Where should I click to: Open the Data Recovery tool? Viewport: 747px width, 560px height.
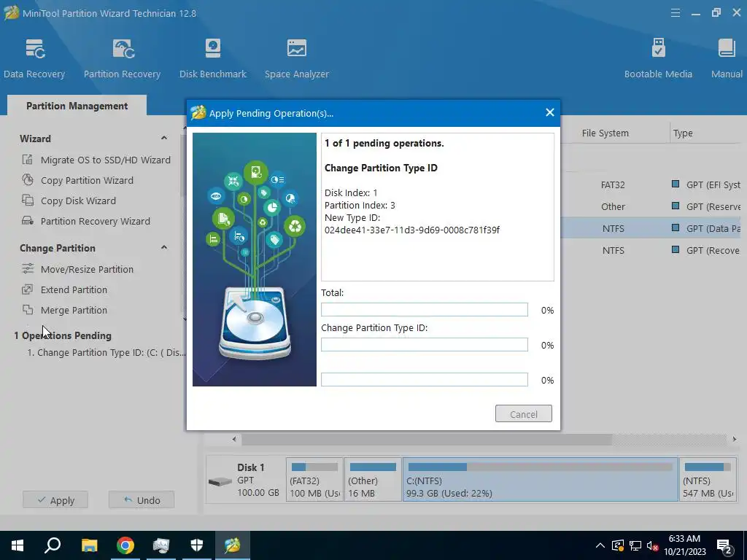click(34, 59)
